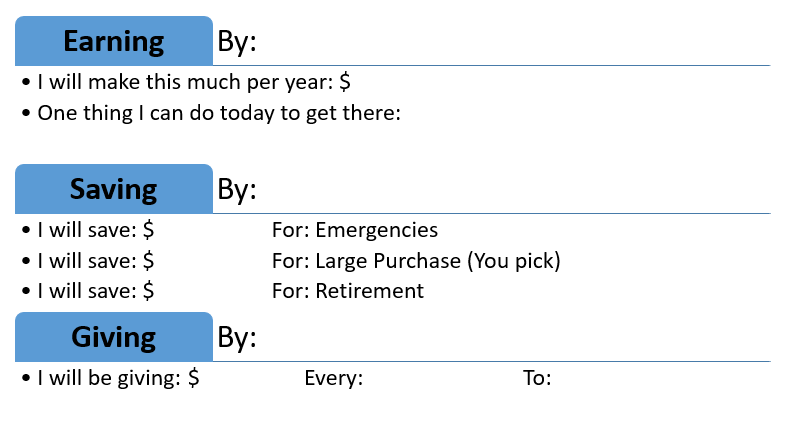
Task: Select the "For: Emergencies" label
Action: (355, 231)
